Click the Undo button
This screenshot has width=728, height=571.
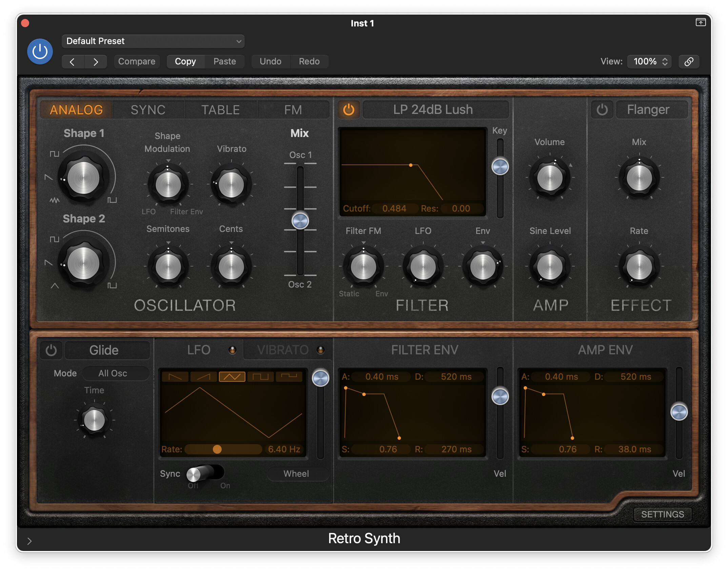[x=270, y=61]
